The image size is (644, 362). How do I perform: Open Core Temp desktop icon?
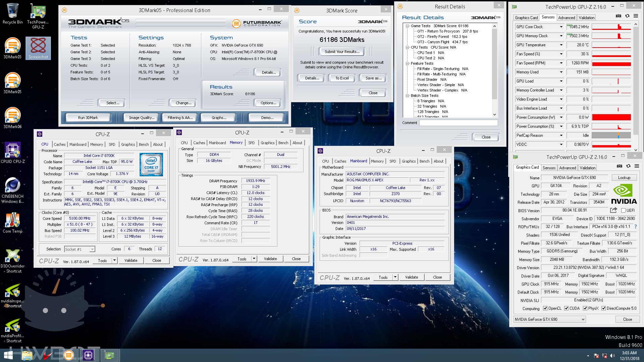(x=13, y=223)
